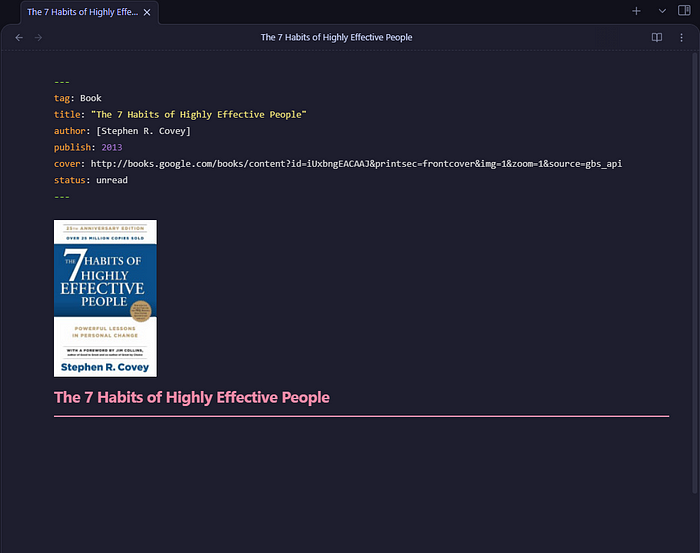Navigate forward with the right arrow
The height and width of the screenshot is (553, 700).
point(38,37)
